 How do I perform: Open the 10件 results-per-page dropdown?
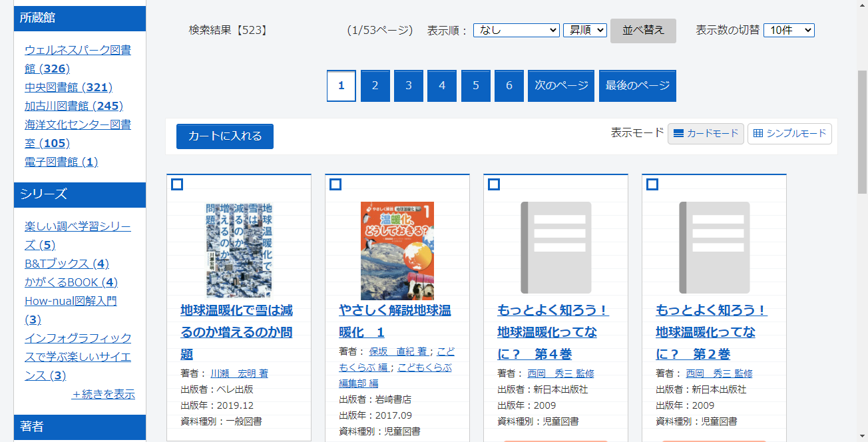pyautogui.click(x=789, y=30)
